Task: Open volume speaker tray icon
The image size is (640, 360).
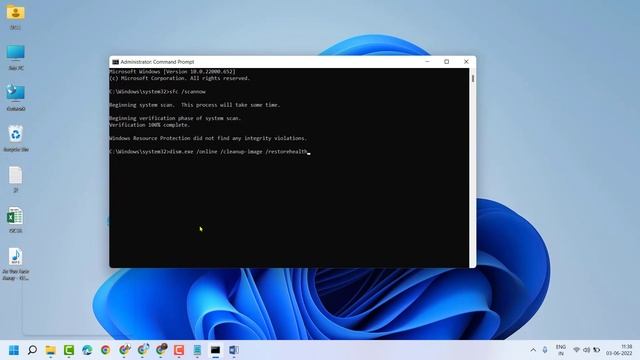Action: pos(587,350)
